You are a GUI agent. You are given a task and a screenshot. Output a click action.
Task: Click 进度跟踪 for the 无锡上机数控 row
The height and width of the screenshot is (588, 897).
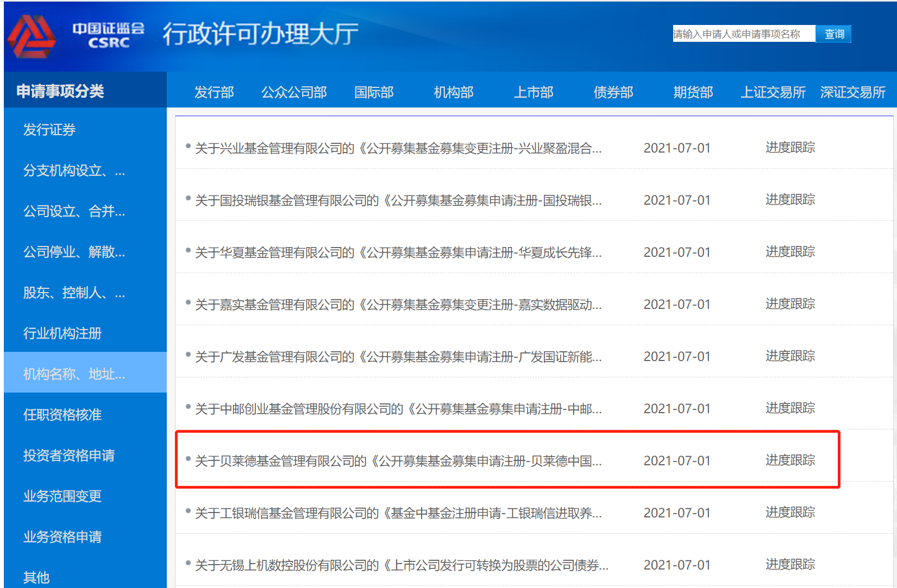tap(790, 565)
